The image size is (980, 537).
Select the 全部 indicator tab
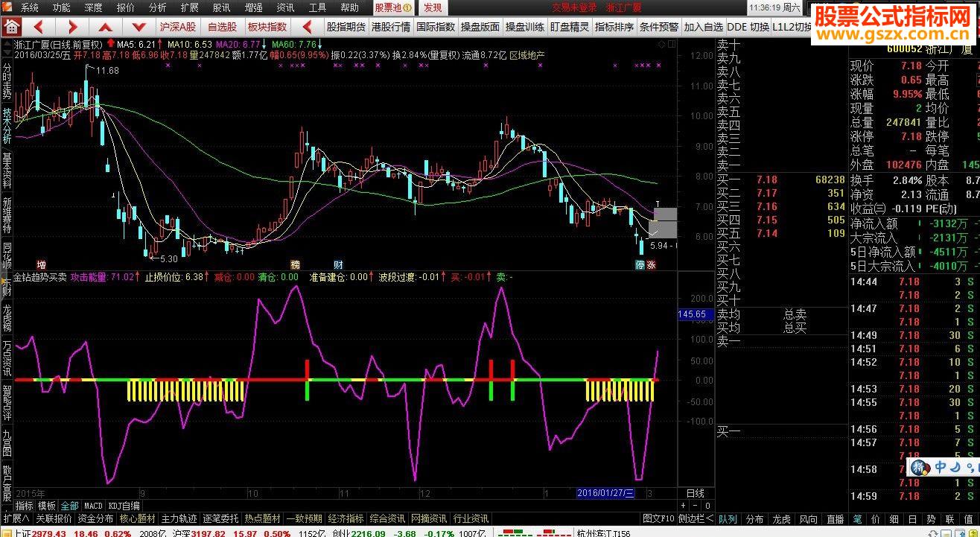click(x=70, y=506)
